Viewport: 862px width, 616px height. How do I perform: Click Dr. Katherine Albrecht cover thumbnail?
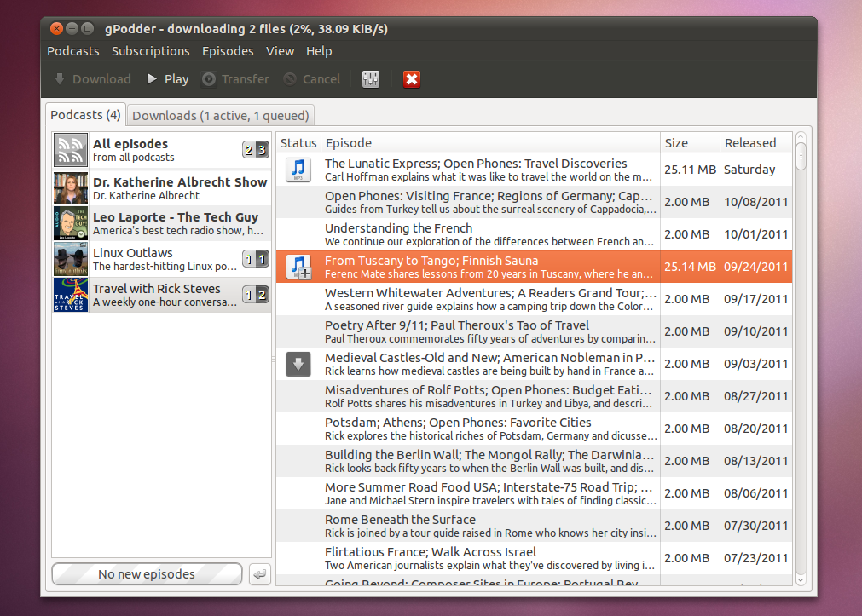tap(71, 188)
